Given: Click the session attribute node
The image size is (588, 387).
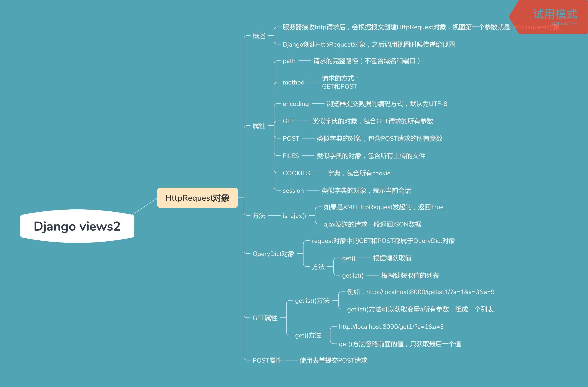Looking at the screenshot, I should pyautogui.click(x=293, y=191).
